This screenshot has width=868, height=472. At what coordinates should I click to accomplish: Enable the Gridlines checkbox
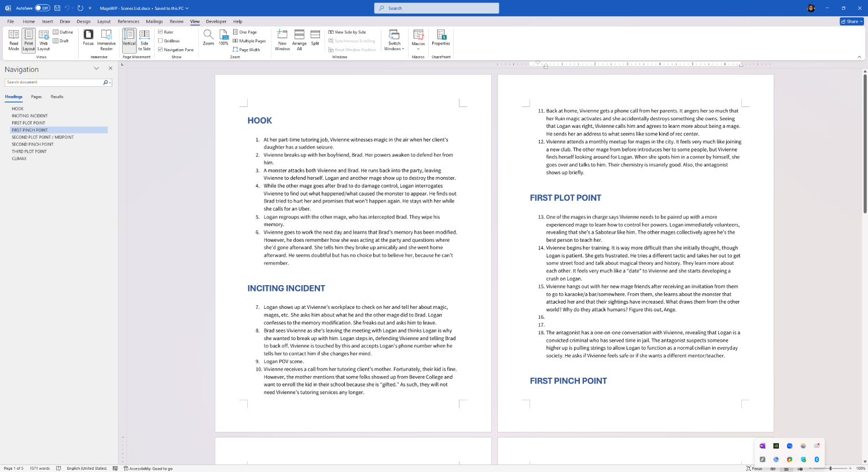[x=160, y=41]
